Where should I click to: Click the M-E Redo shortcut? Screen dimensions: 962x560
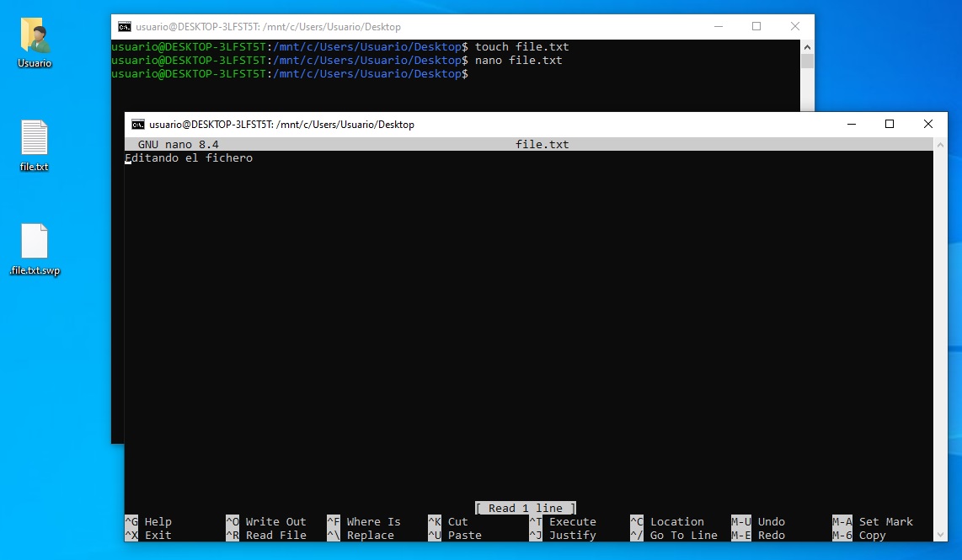(758, 536)
